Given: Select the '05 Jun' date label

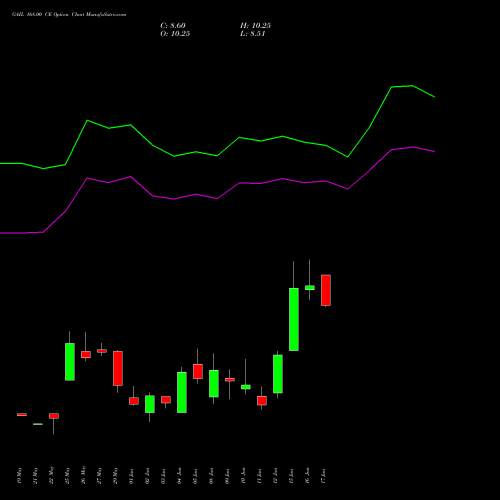Looking at the screenshot, I should 195,476.
